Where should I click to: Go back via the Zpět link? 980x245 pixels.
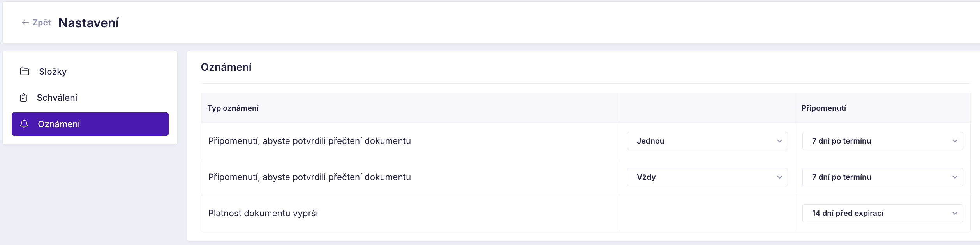36,23
